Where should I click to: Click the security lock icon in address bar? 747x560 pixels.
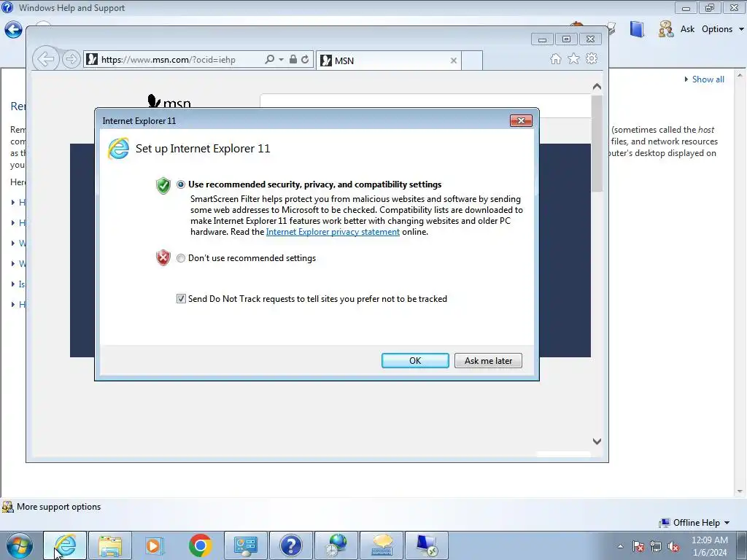(x=293, y=59)
